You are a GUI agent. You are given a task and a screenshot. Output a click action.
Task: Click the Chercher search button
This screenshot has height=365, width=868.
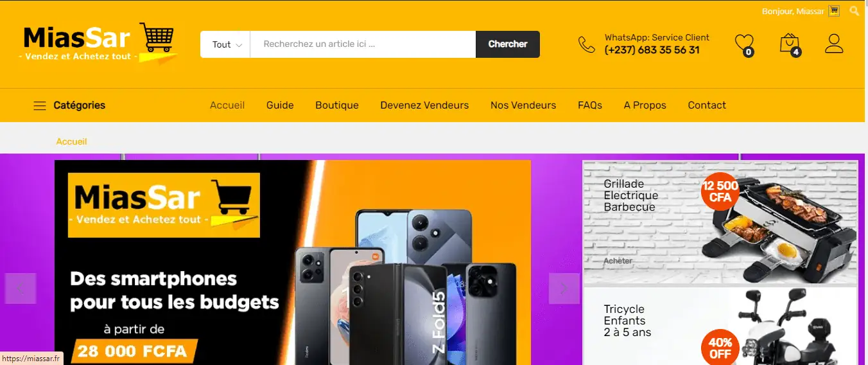click(x=508, y=44)
